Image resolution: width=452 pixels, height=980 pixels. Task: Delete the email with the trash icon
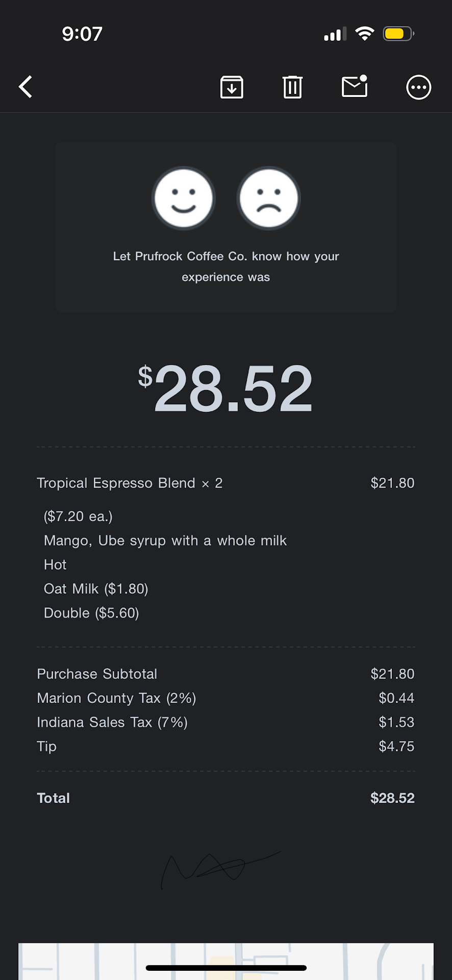(292, 87)
